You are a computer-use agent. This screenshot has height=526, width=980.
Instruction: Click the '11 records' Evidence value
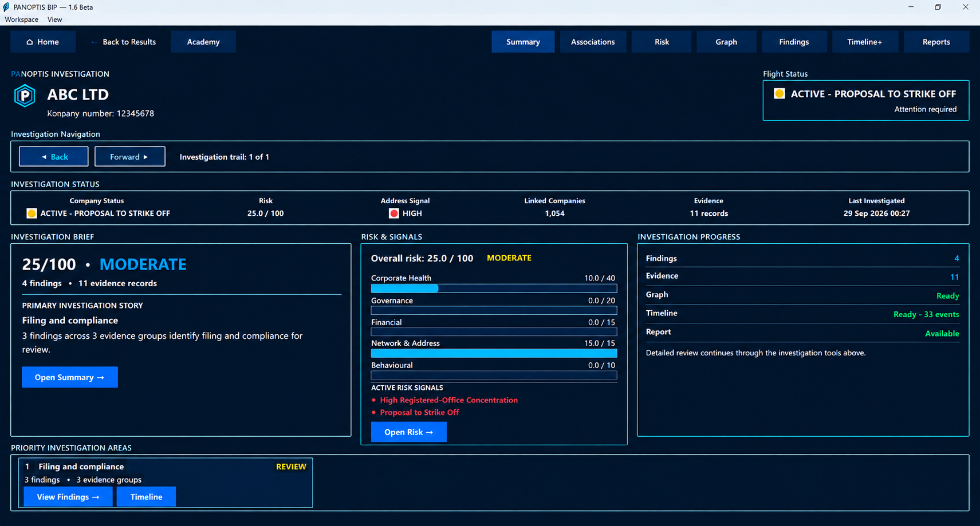click(709, 213)
